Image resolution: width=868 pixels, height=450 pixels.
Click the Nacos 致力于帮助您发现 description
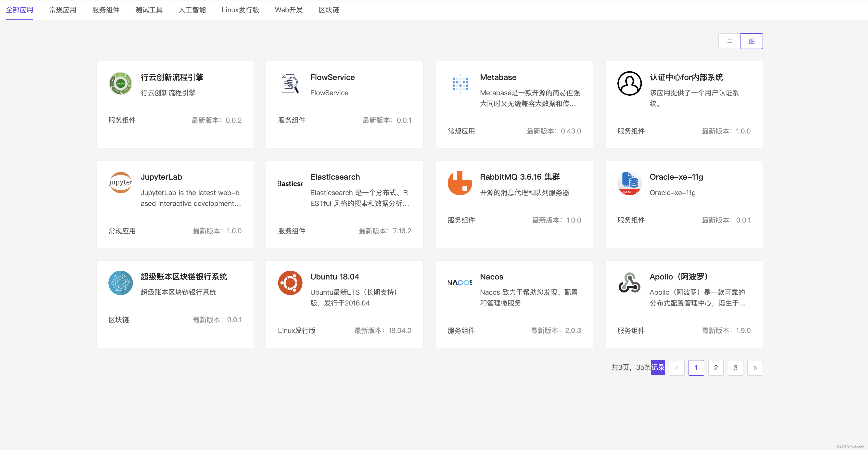point(529,298)
